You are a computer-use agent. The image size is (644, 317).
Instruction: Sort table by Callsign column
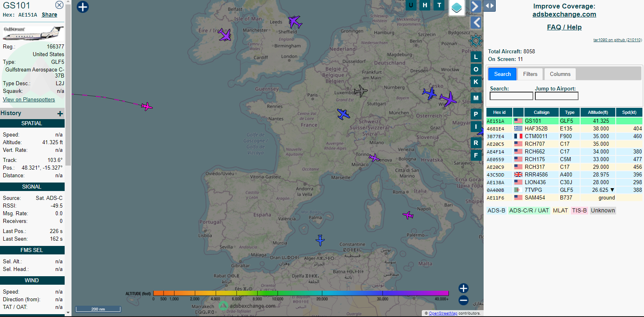click(x=541, y=112)
